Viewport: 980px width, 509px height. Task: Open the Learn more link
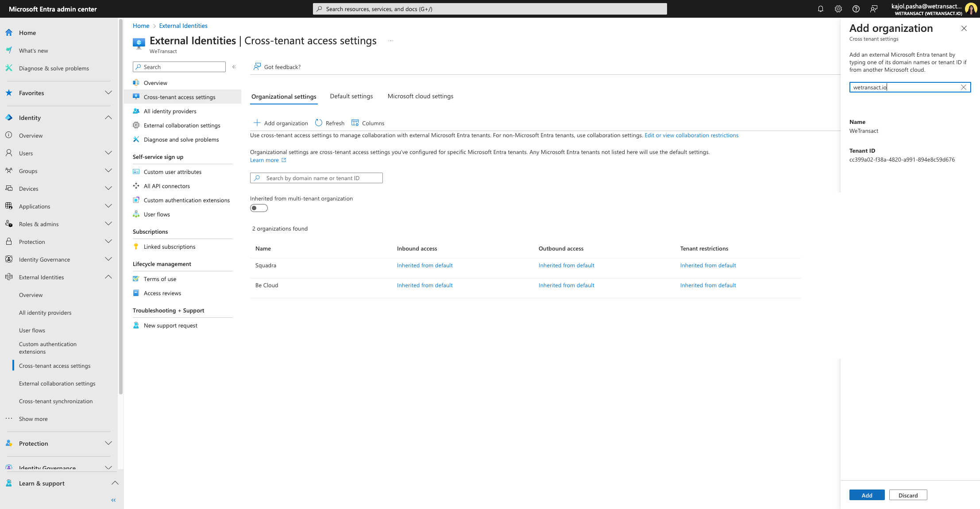coord(268,160)
